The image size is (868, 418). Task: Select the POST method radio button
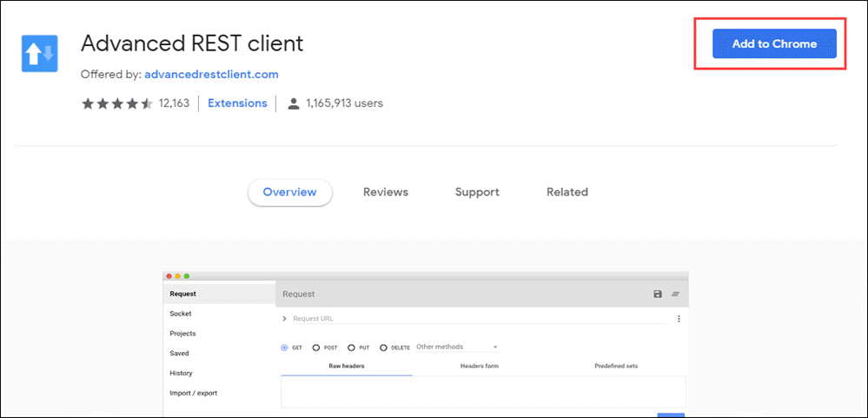click(x=316, y=348)
